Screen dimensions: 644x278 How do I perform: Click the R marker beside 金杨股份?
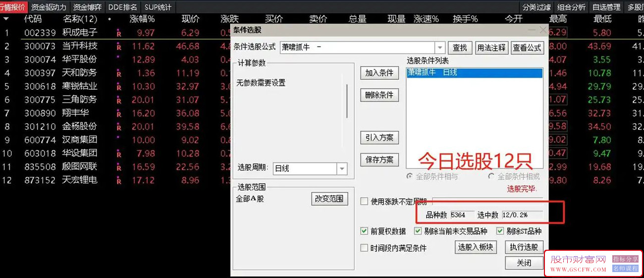click(x=118, y=127)
